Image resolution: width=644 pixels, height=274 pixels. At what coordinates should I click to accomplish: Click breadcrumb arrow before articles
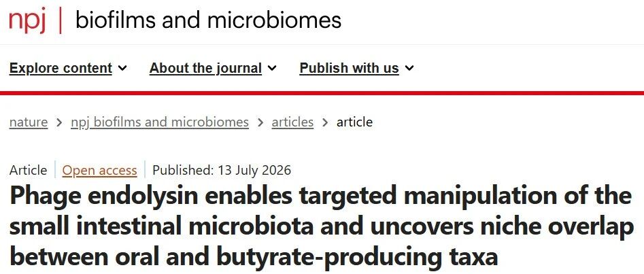point(260,122)
